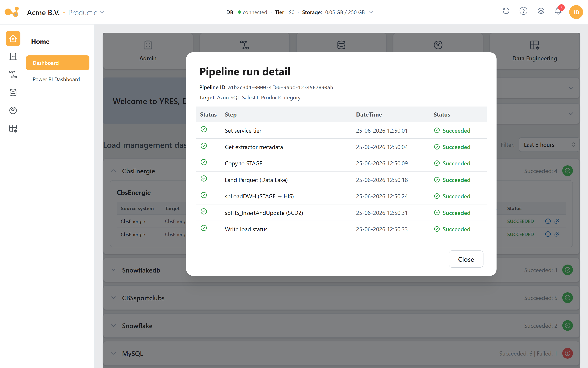Image resolution: width=588 pixels, height=368 pixels.
Task: Click Copy to STAGE row check icon
Action: tap(204, 162)
